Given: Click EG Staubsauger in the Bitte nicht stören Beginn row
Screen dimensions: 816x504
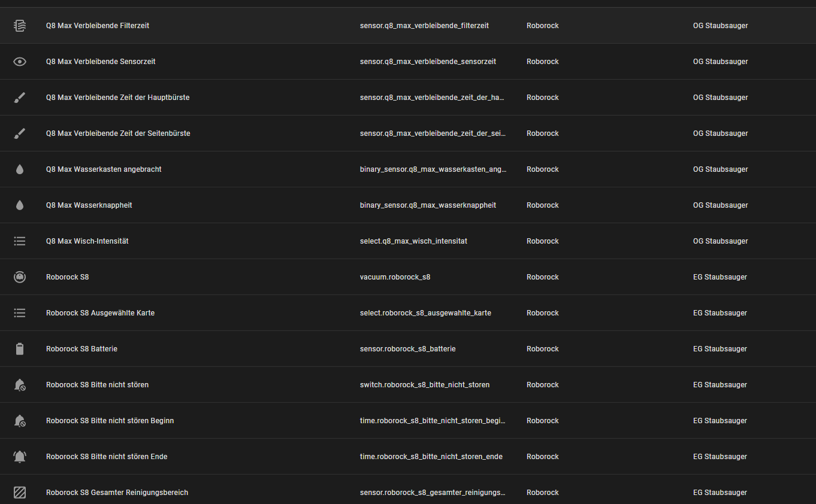Looking at the screenshot, I should [720, 421].
